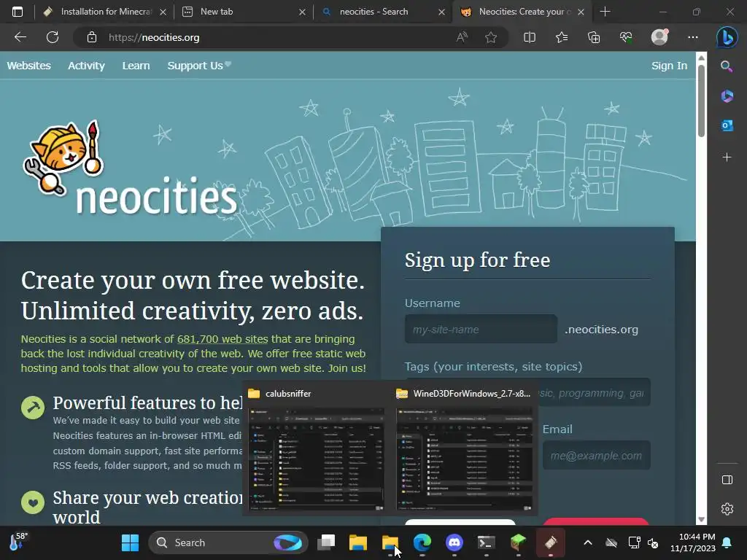Open Collections toolbar icon
Screen dimensions: 747x560
(594, 37)
